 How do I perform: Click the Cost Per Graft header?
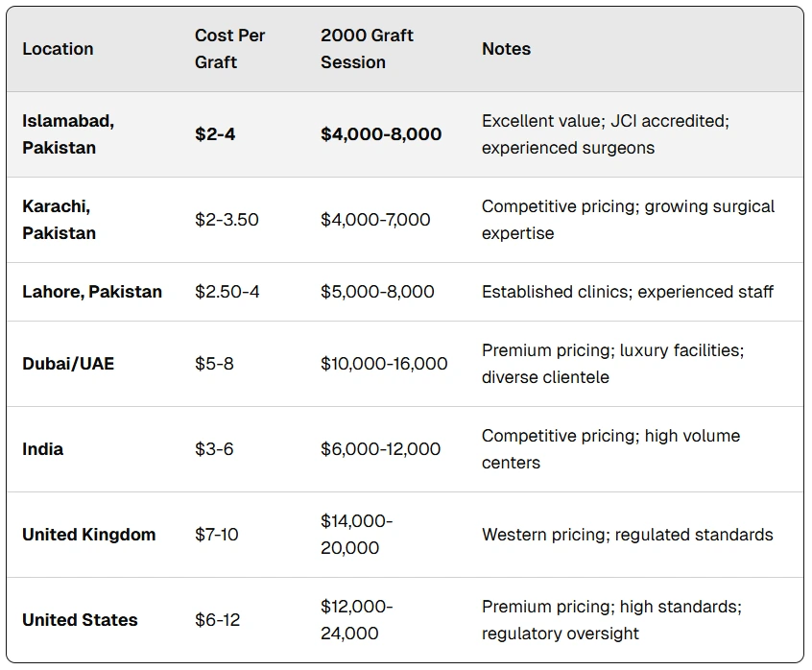point(229,49)
